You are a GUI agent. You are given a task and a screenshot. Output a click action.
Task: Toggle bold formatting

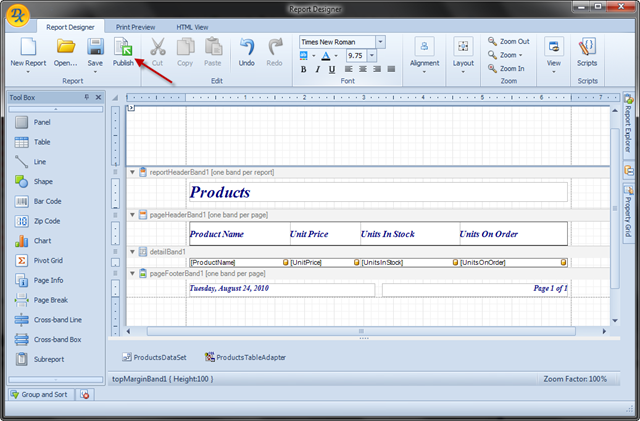pos(303,69)
